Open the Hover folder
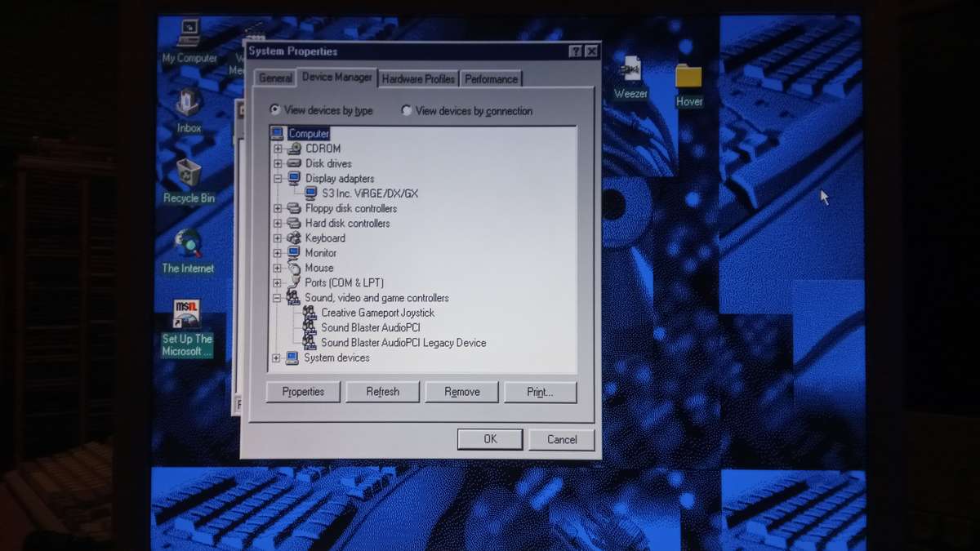 pyautogui.click(x=688, y=78)
